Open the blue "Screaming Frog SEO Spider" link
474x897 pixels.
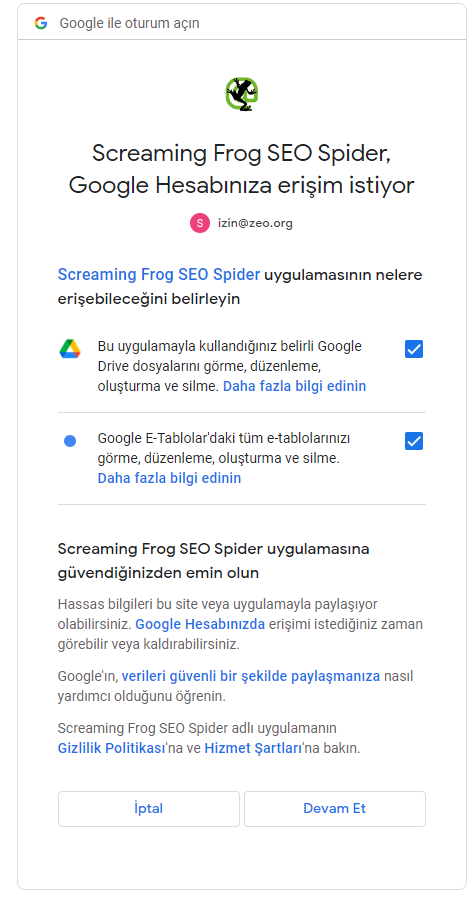tap(159, 275)
